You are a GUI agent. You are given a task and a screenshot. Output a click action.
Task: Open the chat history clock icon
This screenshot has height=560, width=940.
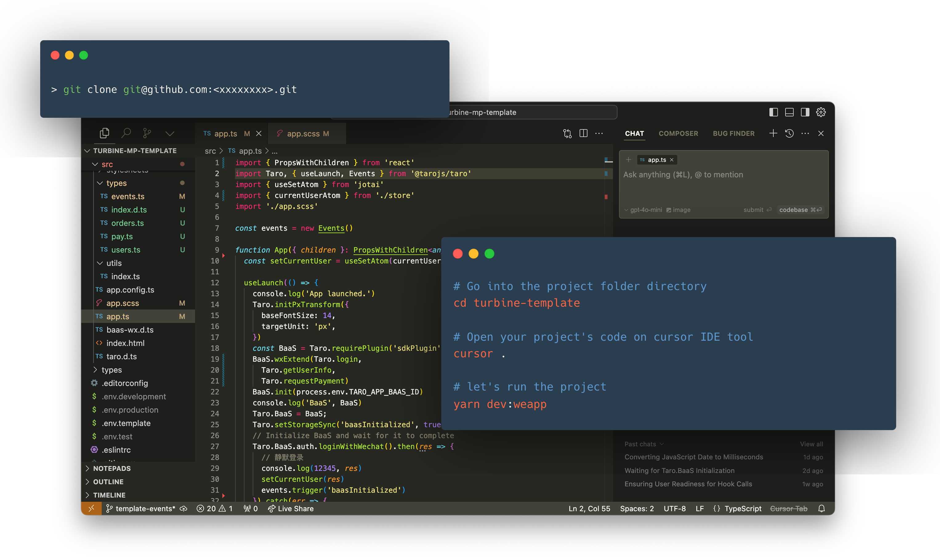pyautogui.click(x=789, y=133)
